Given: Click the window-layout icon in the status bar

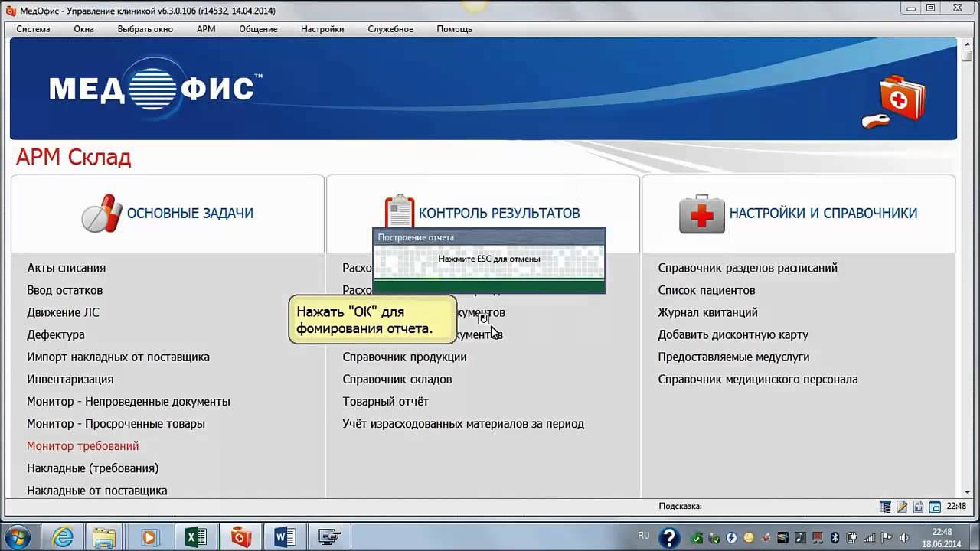Looking at the screenshot, I should (935, 507).
